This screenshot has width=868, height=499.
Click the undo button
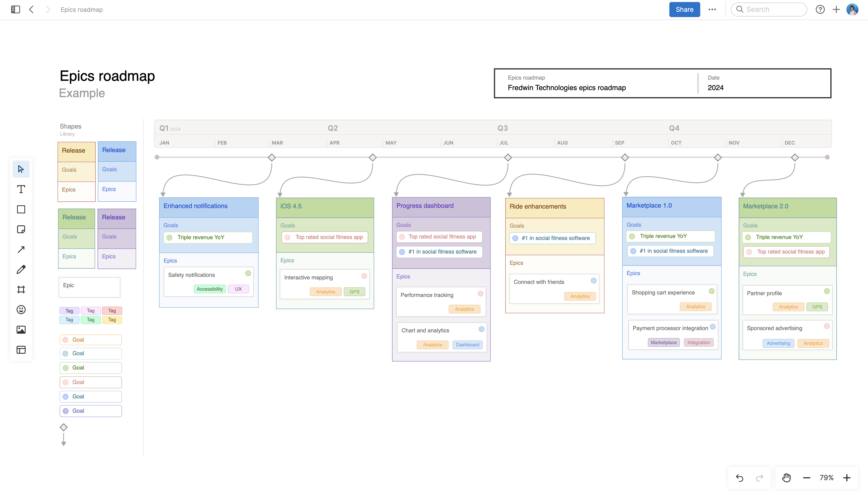pos(740,477)
